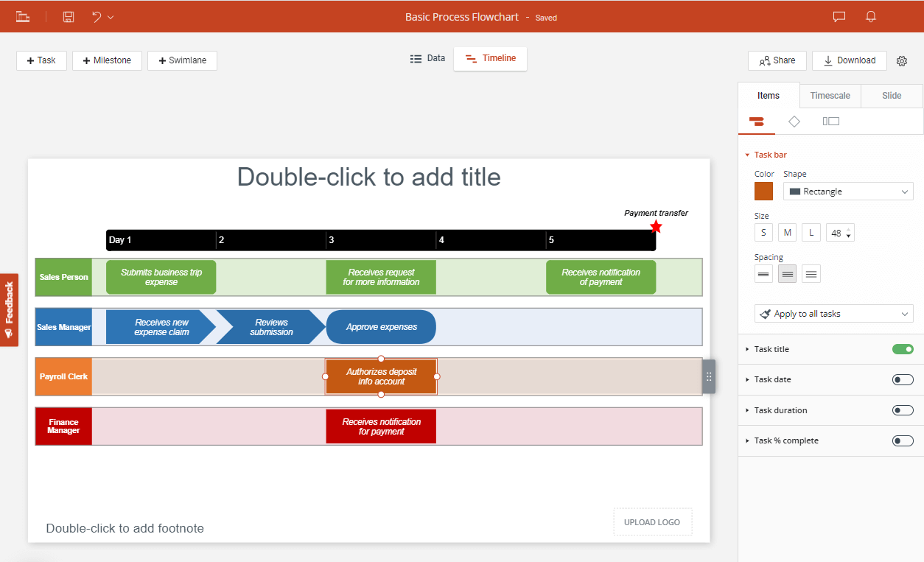Open the notifications bell
This screenshot has height=562, width=924.
tap(870, 16)
